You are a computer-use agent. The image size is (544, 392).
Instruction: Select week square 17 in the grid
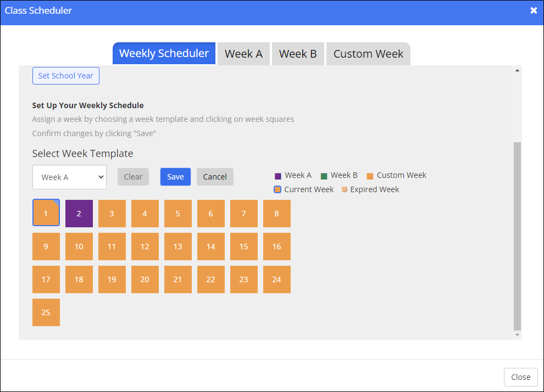point(46,279)
